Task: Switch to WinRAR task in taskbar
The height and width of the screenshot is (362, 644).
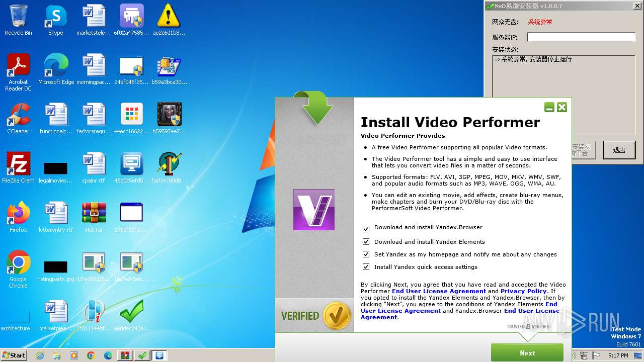Action: click(125, 355)
